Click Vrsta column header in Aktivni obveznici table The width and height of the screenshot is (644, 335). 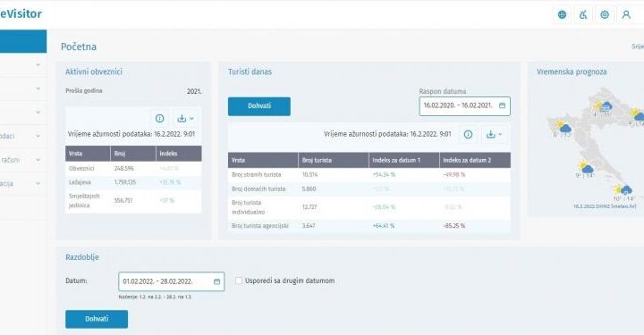pyautogui.click(x=88, y=154)
